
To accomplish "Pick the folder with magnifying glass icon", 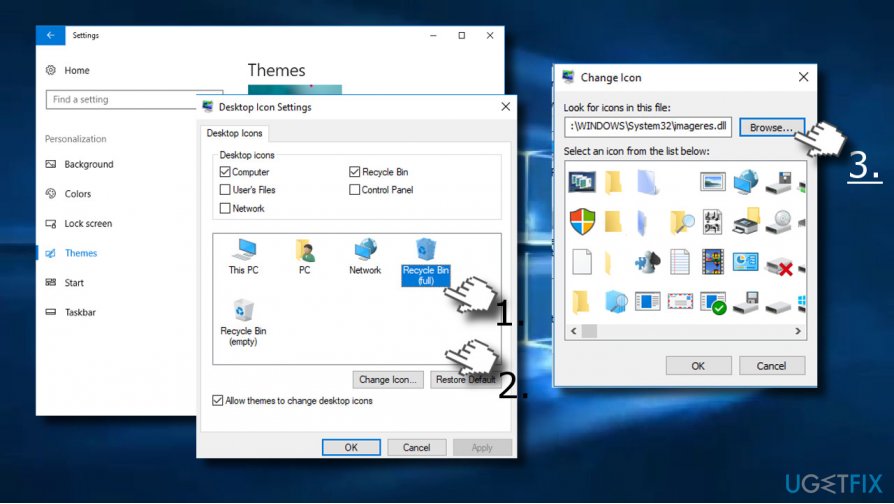I will click(x=681, y=222).
